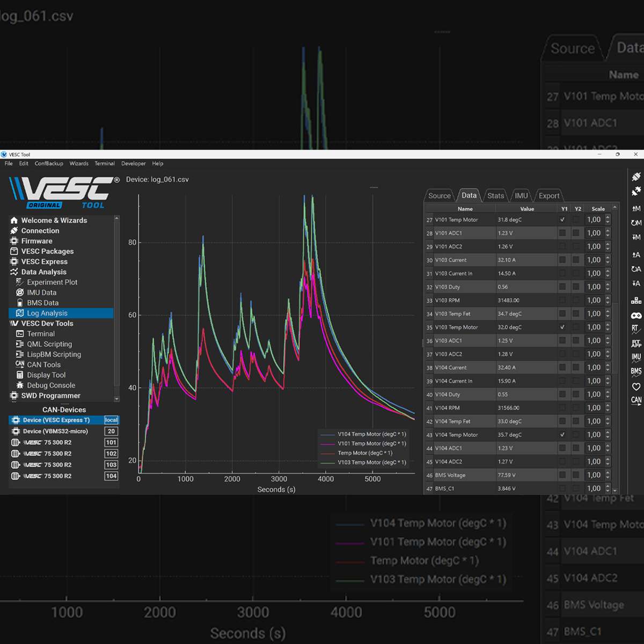Click the Disconnect unplugged icon in right toolbar
This screenshot has width=644, height=644.
pyautogui.click(x=636, y=191)
